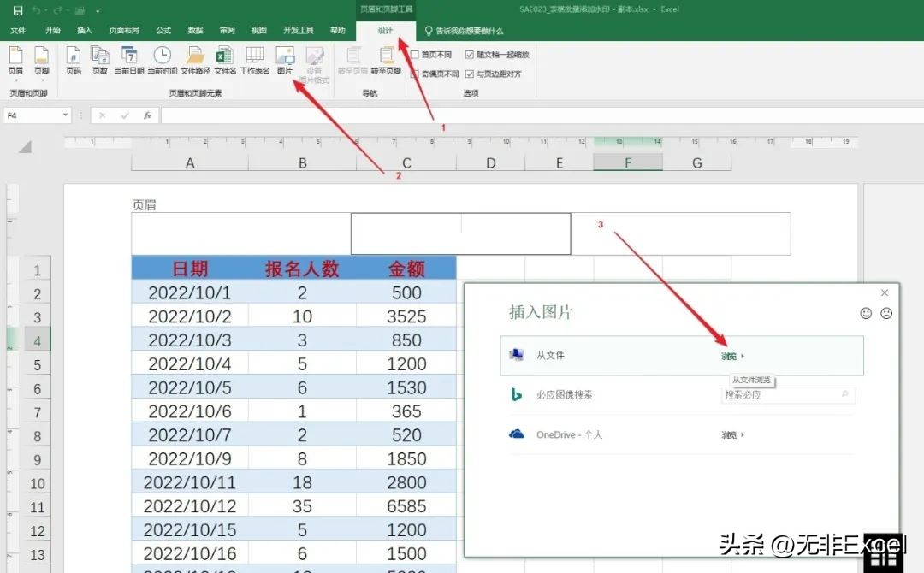The height and width of the screenshot is (573, 924).
Task: Insert 当前日期 (current date) element
Action: pyautogui.click(x=129, y=61)
